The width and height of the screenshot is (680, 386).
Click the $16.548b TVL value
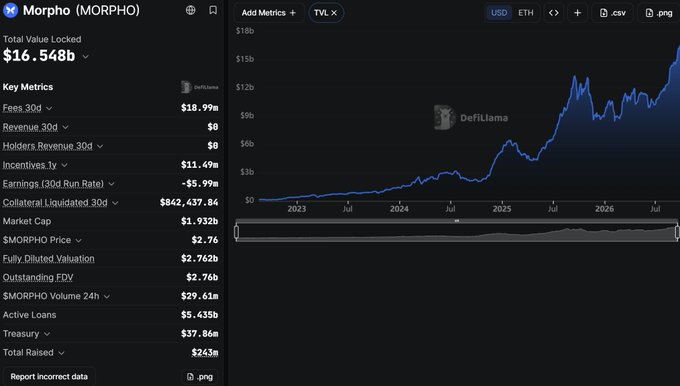39,56
